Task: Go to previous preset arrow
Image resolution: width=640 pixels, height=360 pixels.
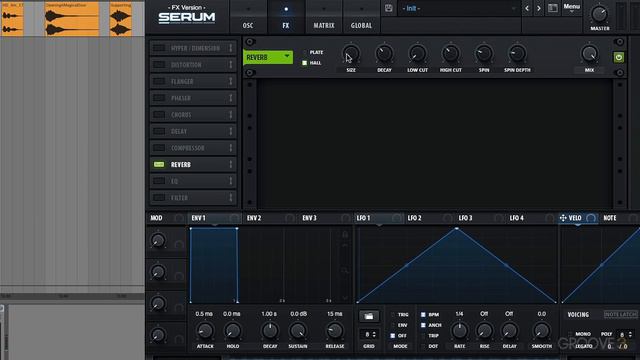Action: (x=527, y=8)
